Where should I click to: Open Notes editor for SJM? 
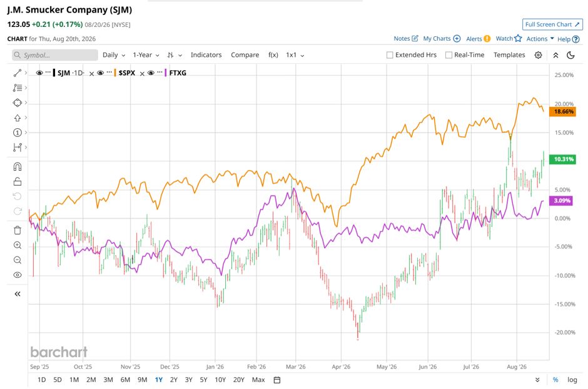click(x=406, y=39)
